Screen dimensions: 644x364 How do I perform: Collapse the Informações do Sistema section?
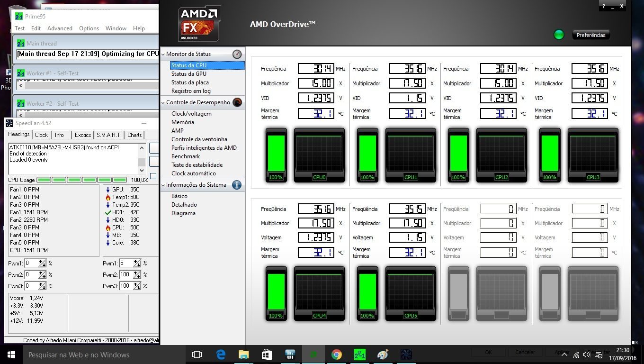(163, 185)
